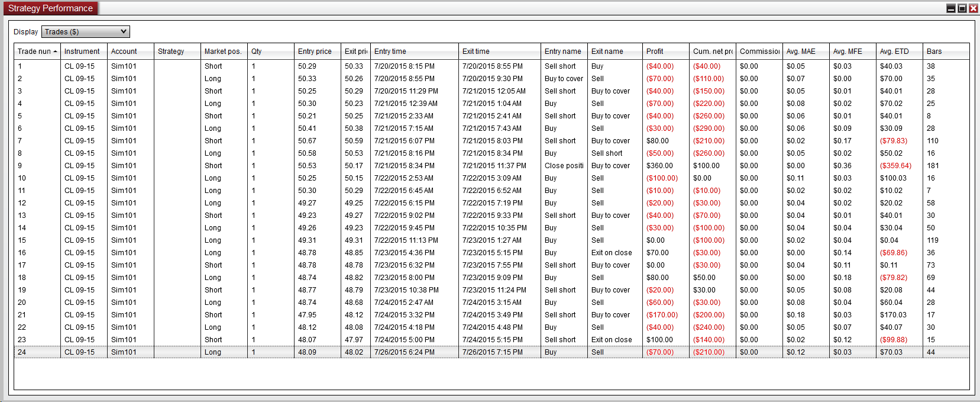Select exit price 47.97 cell
Viewport: 980px width, 402px height.
(x=354, y=340)
